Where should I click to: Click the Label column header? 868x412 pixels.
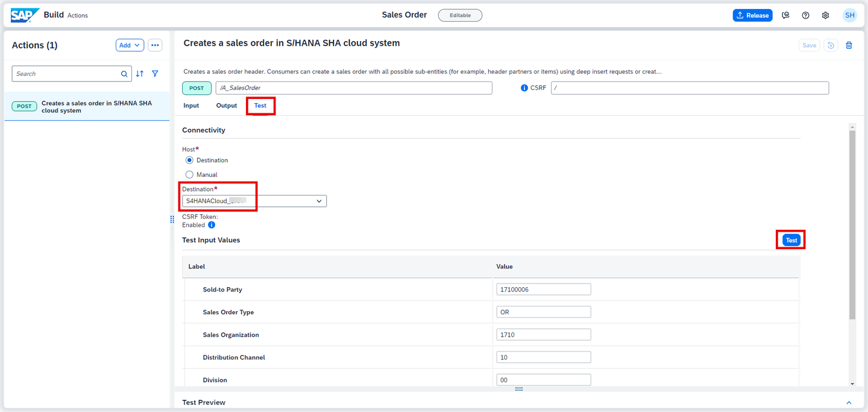197,267
